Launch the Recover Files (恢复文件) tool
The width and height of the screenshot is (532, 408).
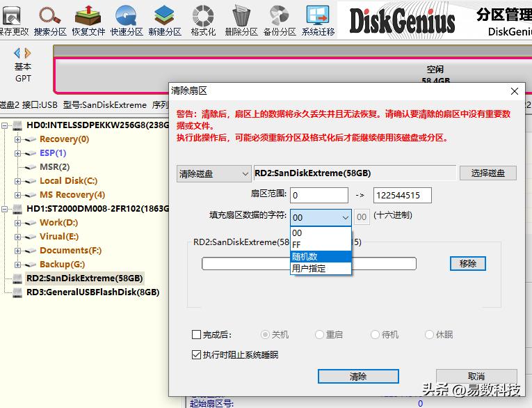coord(88,19)
